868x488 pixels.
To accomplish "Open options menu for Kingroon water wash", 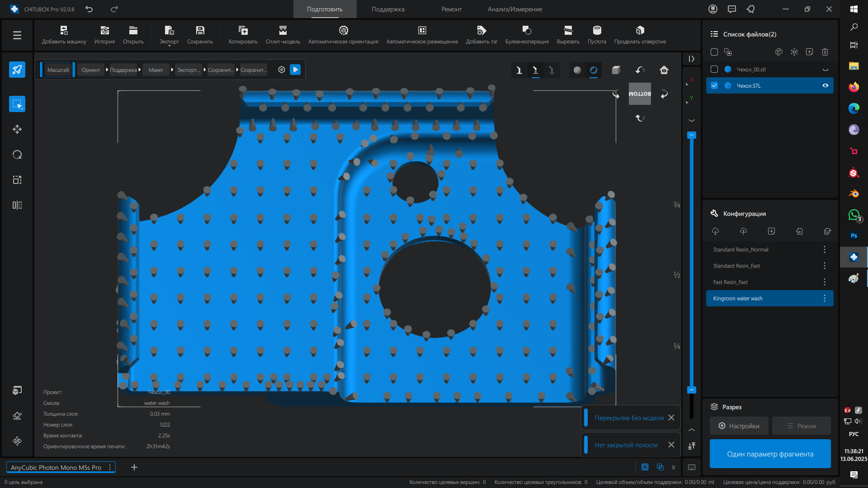I will [x=824, y=298].
